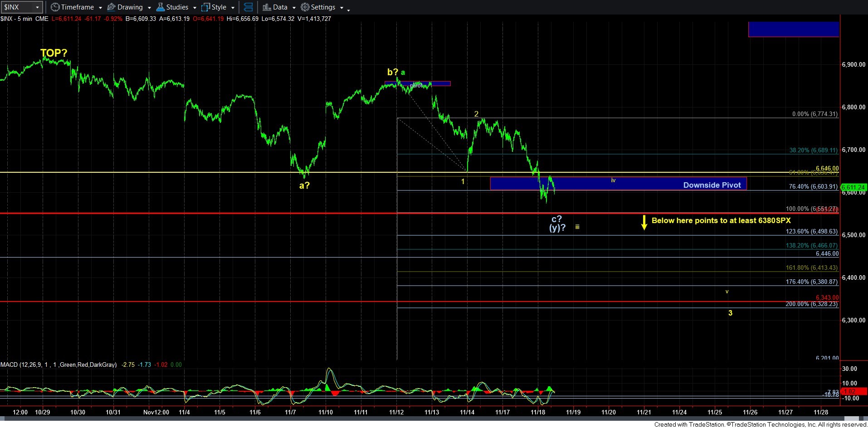Click the MACD study label

click(x=58, y=365)
